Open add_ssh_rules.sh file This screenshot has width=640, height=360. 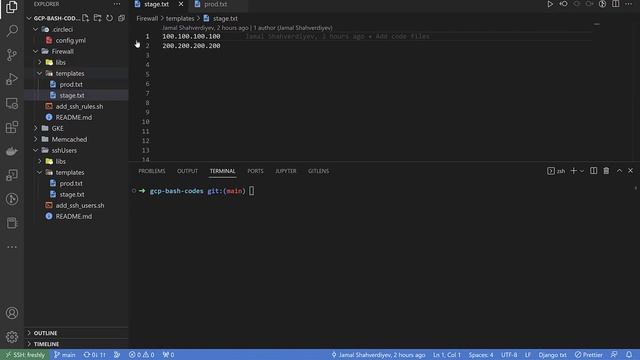pyautogui.click(x=79, y=106)
